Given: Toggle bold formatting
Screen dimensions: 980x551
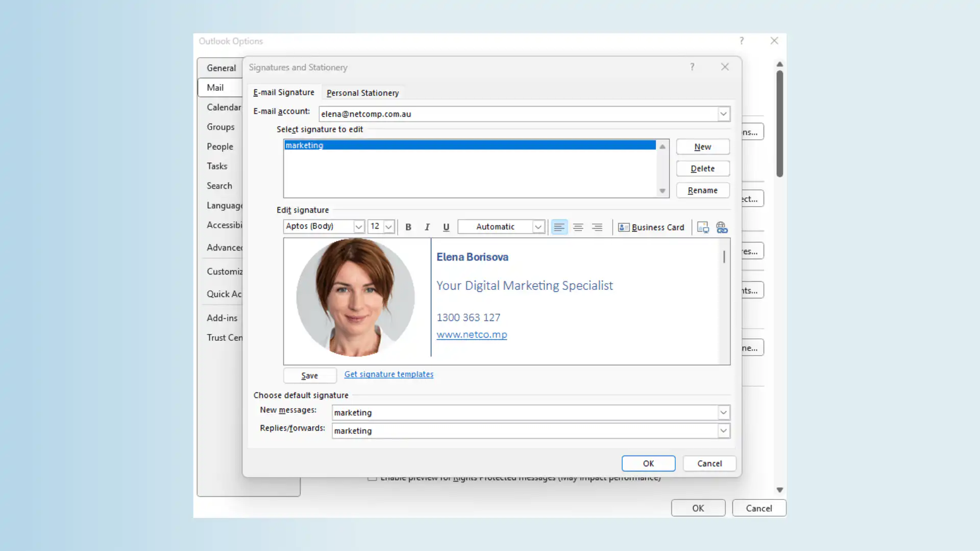Looking at the screenshot, I should point(408,227).
